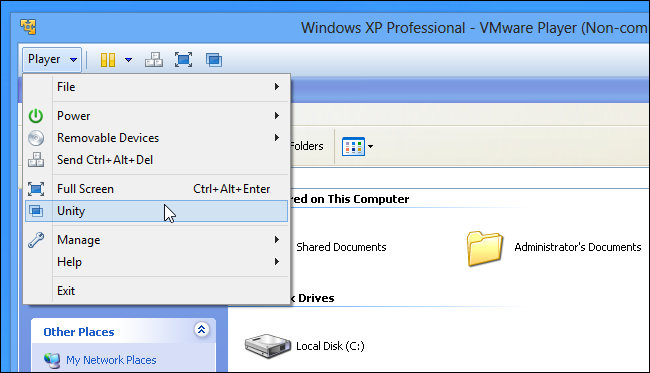
Task: Expand the Removable Devices submenu arrow
Action: [x=276, y=138]
